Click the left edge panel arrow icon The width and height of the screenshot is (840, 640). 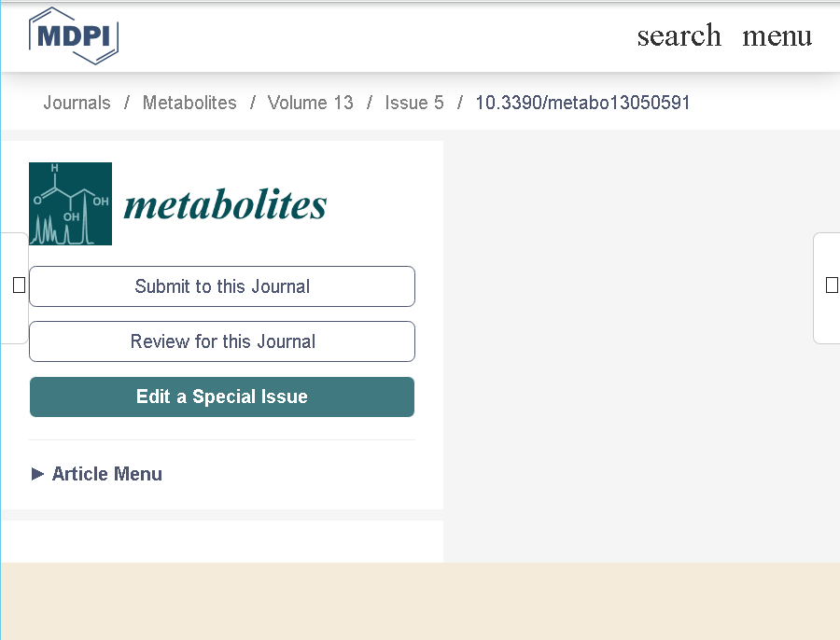pos(19,285)
